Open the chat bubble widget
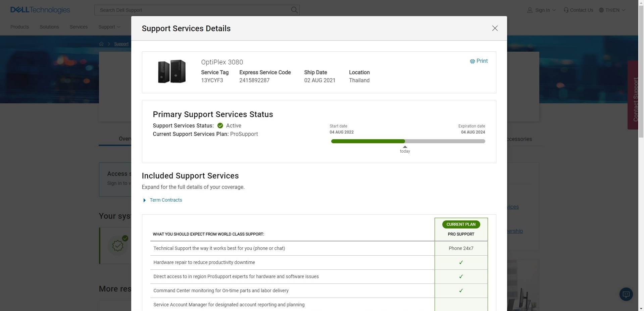The width and height of the screenshot is (644, 311). pyautogui.click(x=626, y=294)
